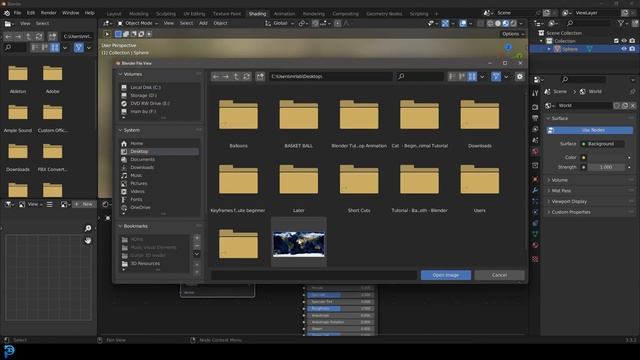640x360 pixels.
Task: Open Render properties tab icon
Action: pos(535,107)
